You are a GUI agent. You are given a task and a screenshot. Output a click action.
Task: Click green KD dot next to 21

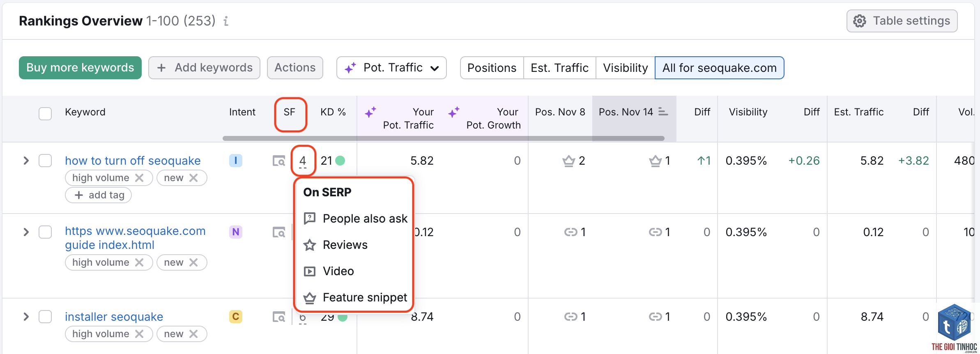[340, 161]
